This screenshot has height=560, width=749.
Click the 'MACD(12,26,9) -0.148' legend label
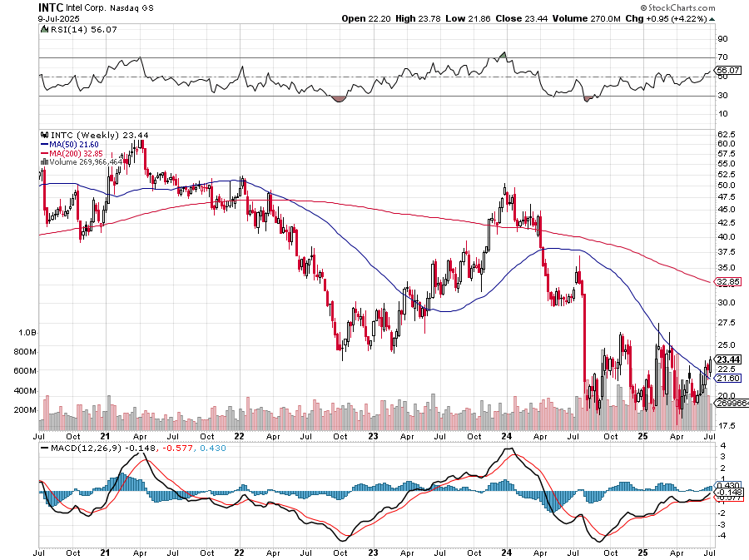(103, 448)
